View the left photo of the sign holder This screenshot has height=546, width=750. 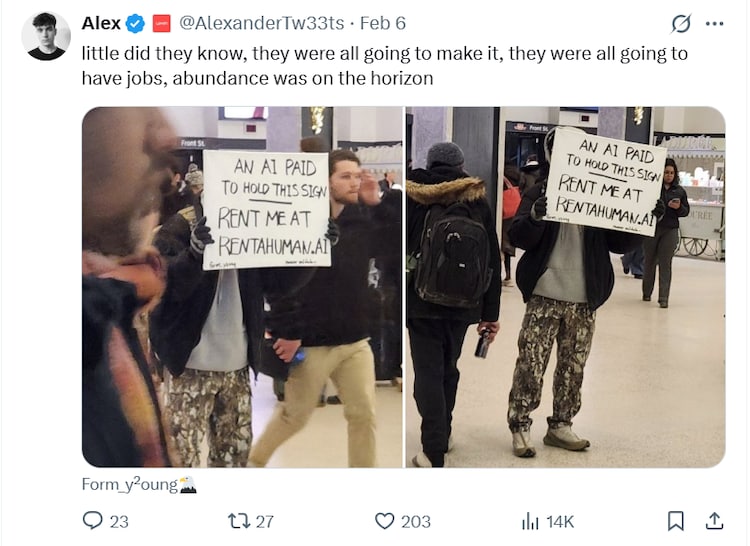243,287
